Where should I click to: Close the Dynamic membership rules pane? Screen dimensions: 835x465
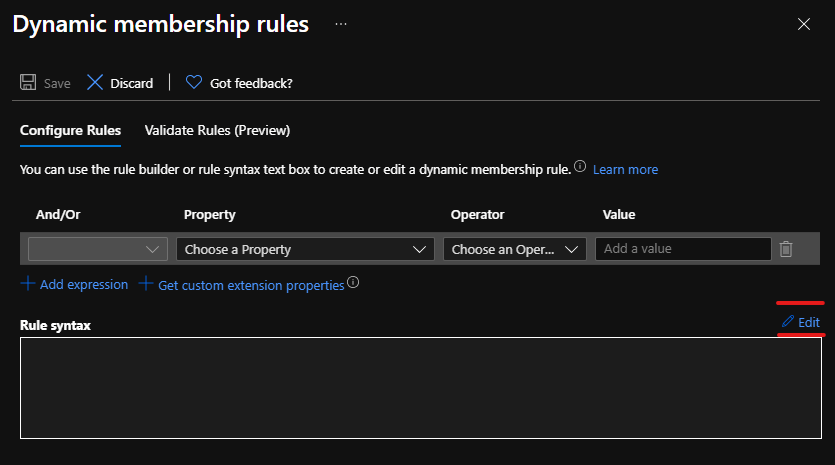tap(804, 24)
